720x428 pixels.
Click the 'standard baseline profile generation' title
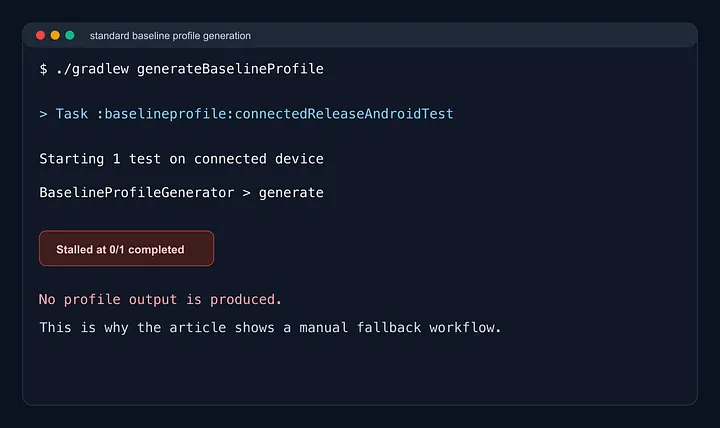click(x=170, y=36)
